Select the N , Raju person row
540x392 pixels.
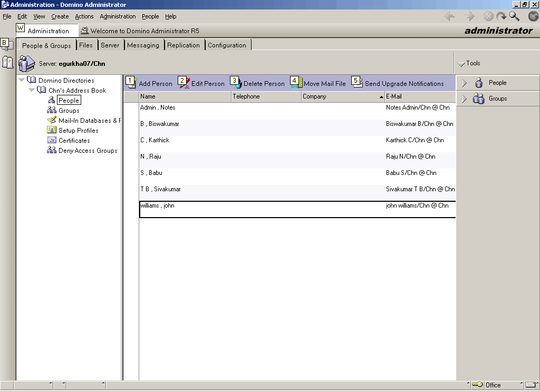click(297, 160)
